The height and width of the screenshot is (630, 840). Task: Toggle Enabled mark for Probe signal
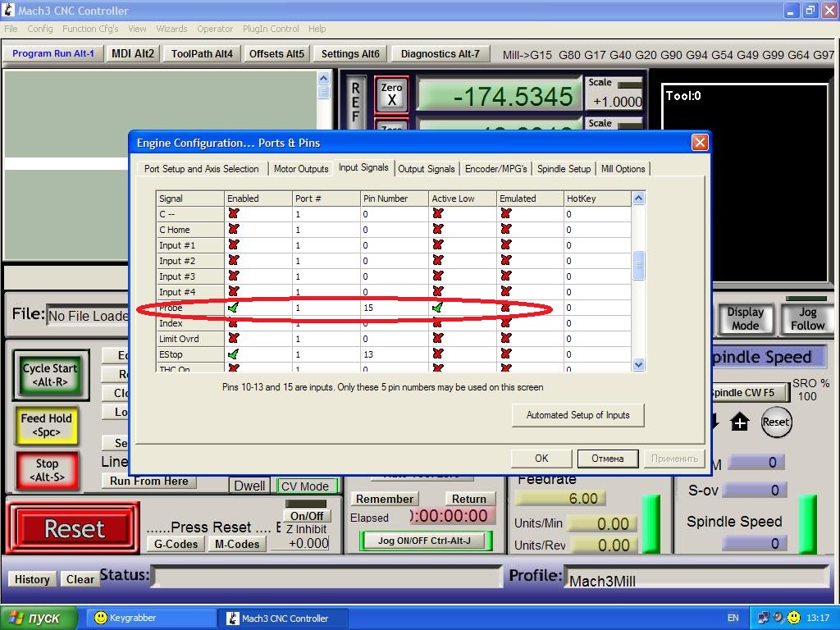233,308
